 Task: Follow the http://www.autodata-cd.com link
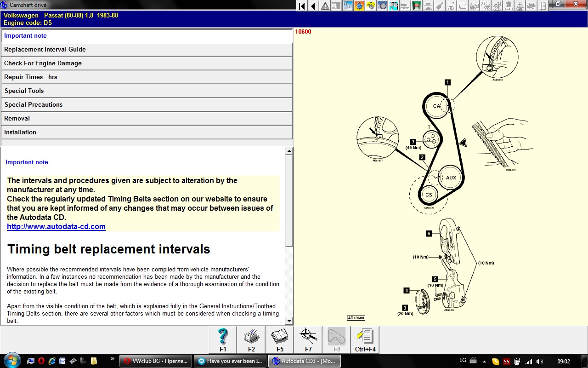pos(56,226)
